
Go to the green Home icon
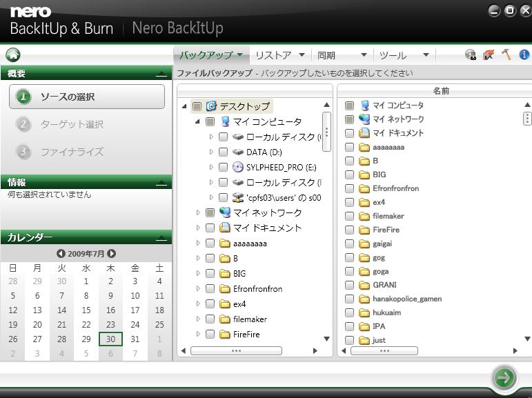[x=13, y=54]
